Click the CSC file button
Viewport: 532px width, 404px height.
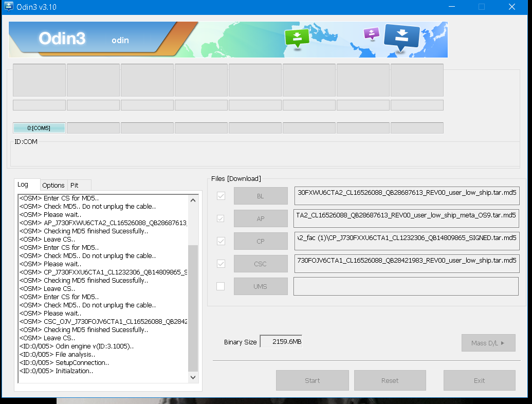[x=261, y=264]
